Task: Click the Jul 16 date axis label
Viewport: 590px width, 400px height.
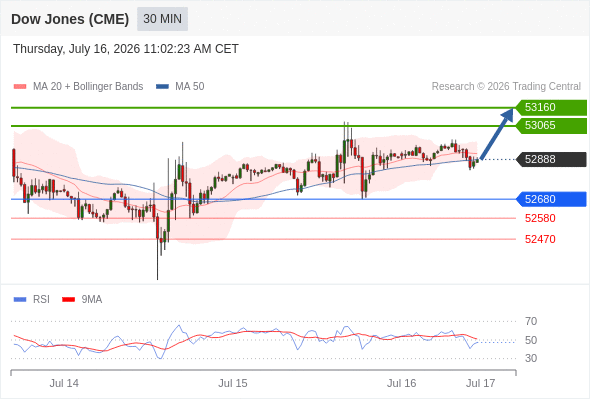Action: [x=401, y=383]
